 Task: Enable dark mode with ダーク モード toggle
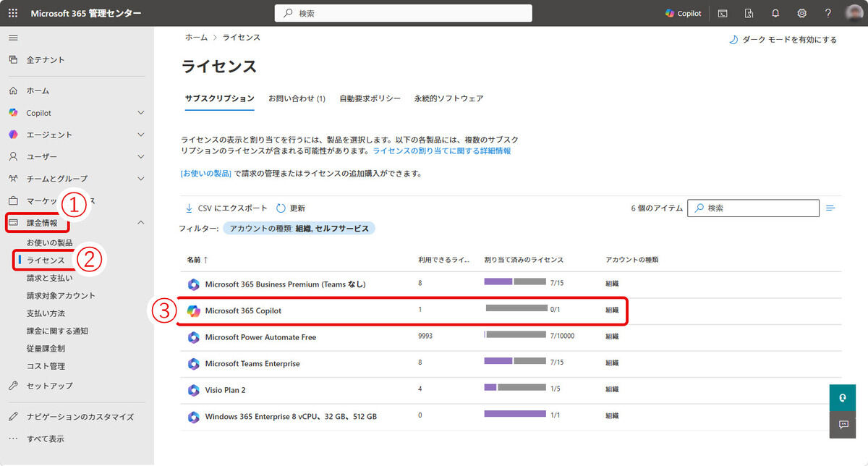pyautogui.click(x=782, y=40)
